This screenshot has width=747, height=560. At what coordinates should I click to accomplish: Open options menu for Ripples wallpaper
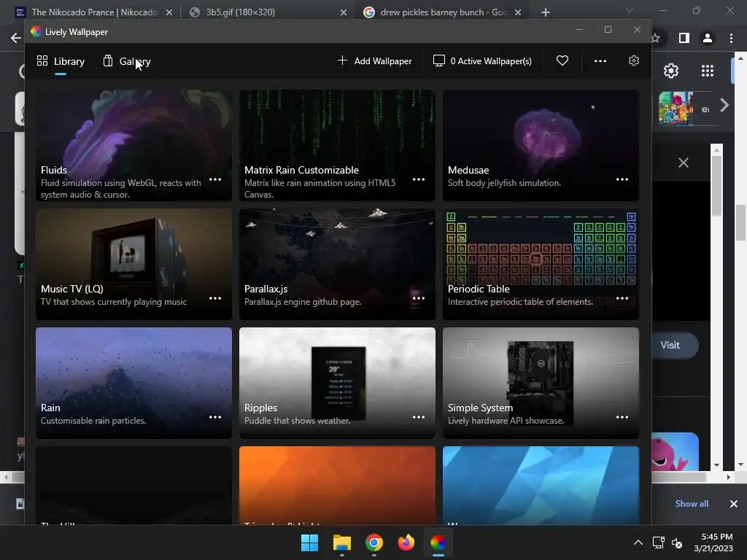click(419, 417)
